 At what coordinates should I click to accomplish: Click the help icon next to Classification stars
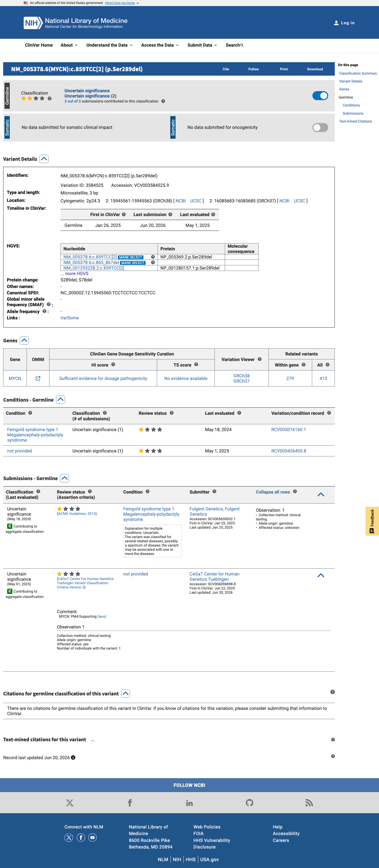coord(49,98)
